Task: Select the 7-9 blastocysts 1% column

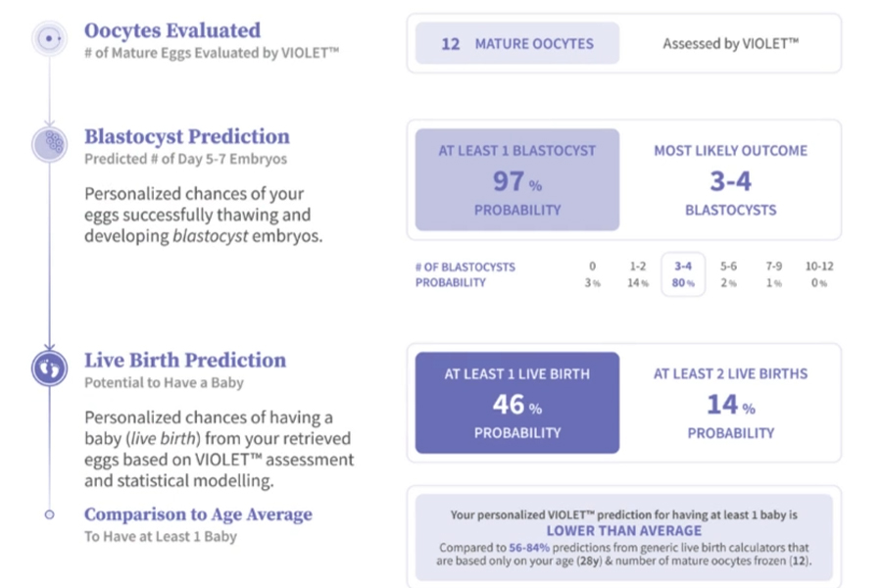Action: pyautogui.click(x=774, y=274)
